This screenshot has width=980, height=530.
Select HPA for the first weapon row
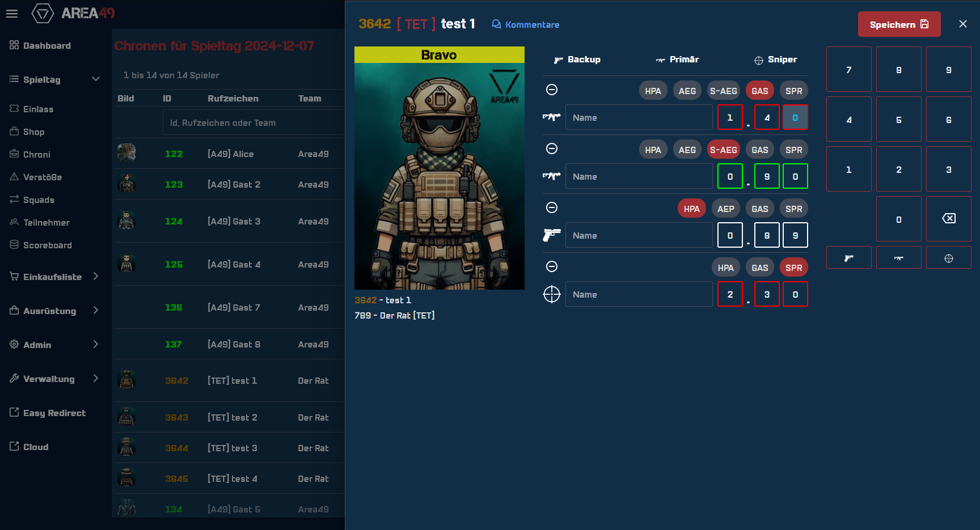click(653, 91)
